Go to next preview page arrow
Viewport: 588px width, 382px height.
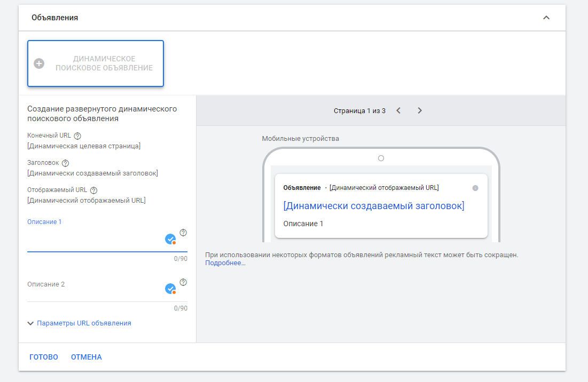coord(420,110)
